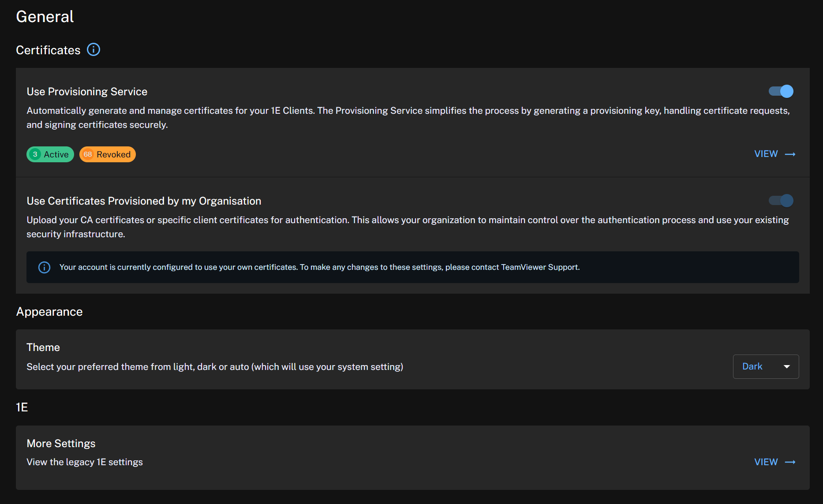Click the Revoked certificates badge label

[x=113, y=154]
